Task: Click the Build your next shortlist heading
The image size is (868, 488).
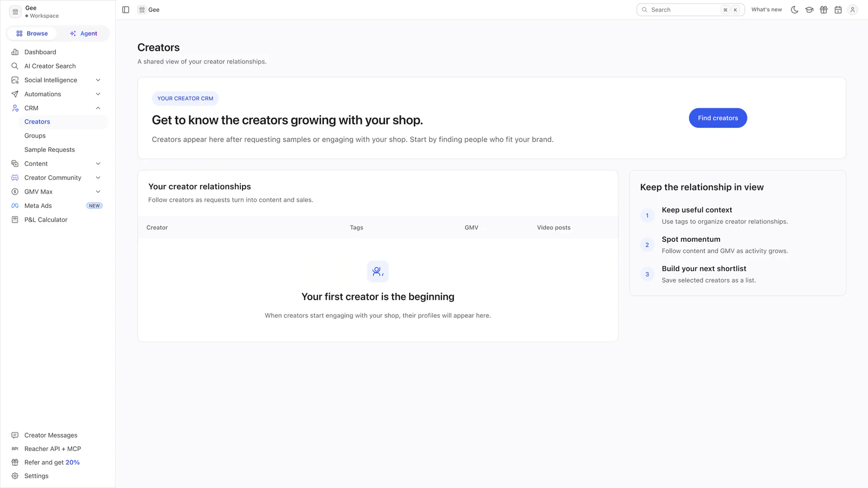Action: click(704, 268)
